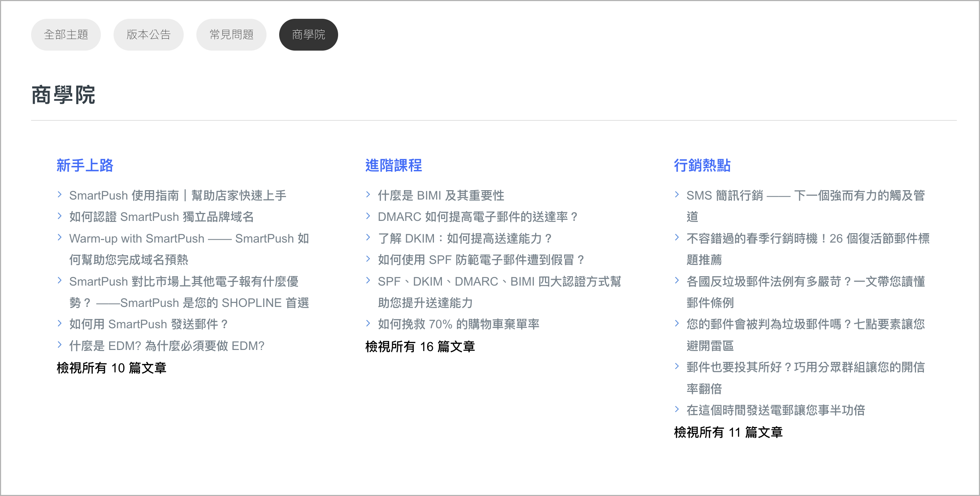Switch to the 全部主題 tab
Viewport: 980px width, 496px height.
tap(66, 35)
